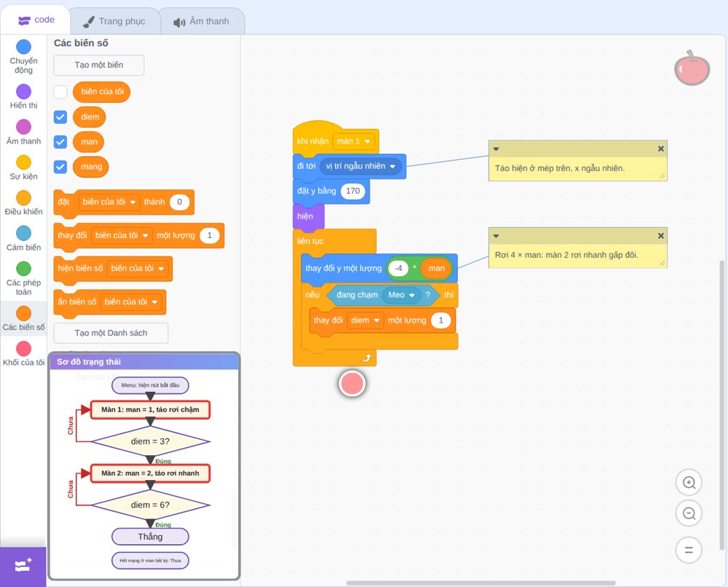Open the 'Meo' sprite dropdown
Viewport: 728px width, 587px height.
(401, 295)
